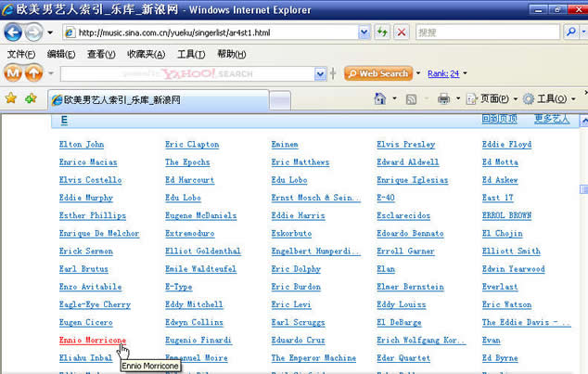This screenshot has height=374, width=588.
Task: Open the 编辑(E) menu
Action: tap(61, 55)
